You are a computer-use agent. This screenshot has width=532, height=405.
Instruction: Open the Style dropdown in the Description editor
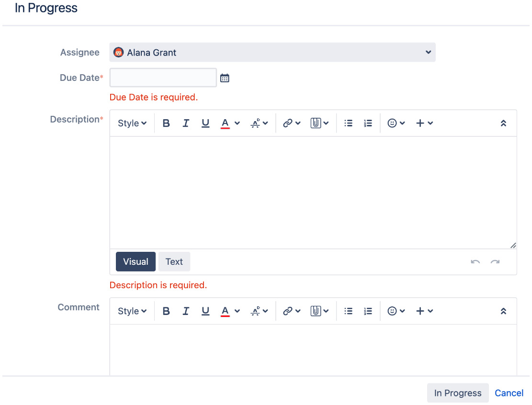coord(132,123)
